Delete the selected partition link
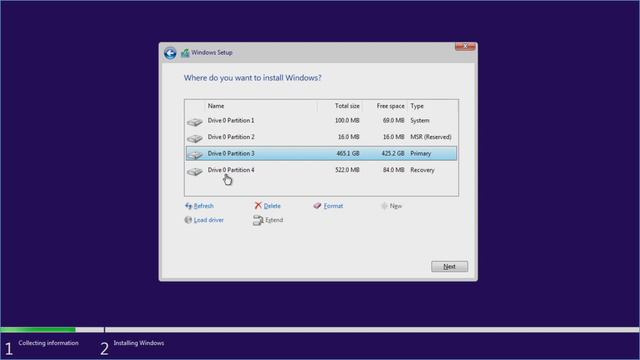This screenshot has height=360, width=640. [272, 206]
